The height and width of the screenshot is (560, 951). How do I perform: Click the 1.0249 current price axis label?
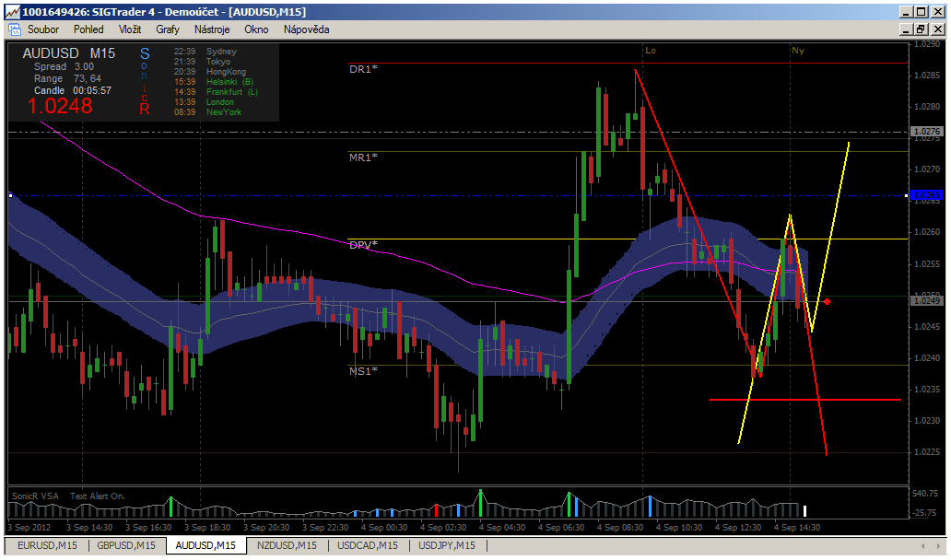point(927,300)
